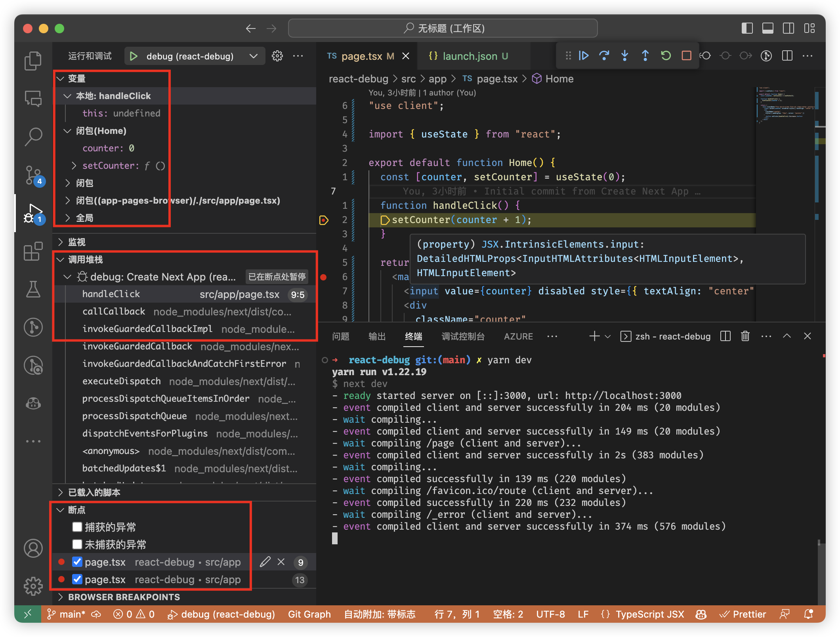The width and height of the screenshot is (840, 637).
Task: Stop debugging with the red square
Action: (x=686, y=56)
